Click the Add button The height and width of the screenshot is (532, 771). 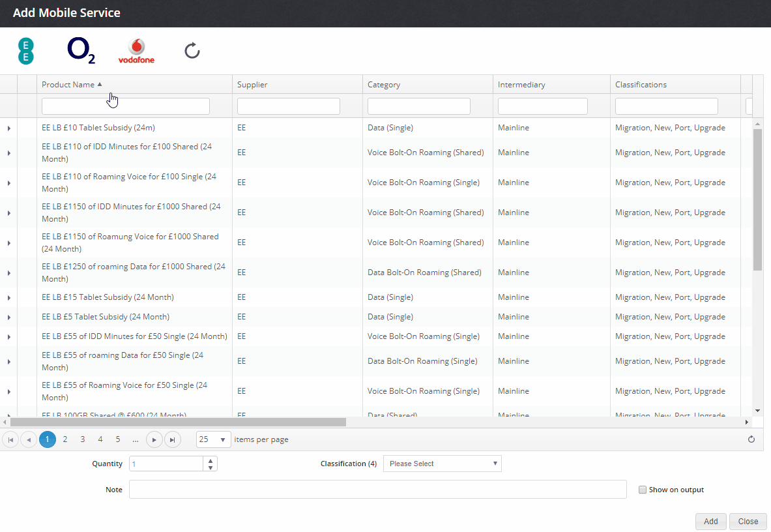coord(710,521)
